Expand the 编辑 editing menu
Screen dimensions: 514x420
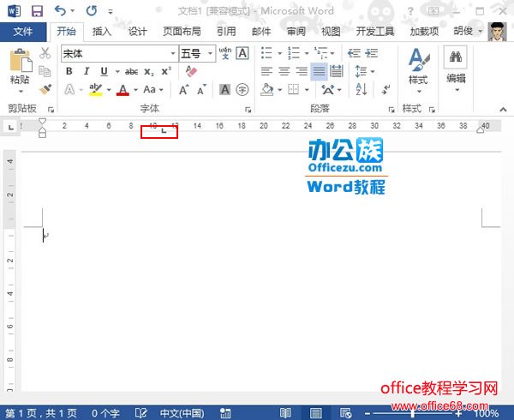(456, 69)
